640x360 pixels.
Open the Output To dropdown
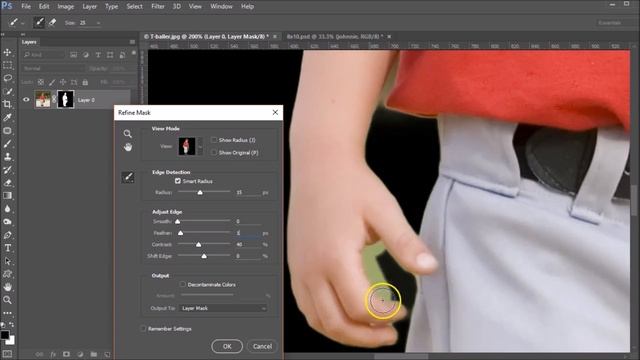[x=223, y=308]
